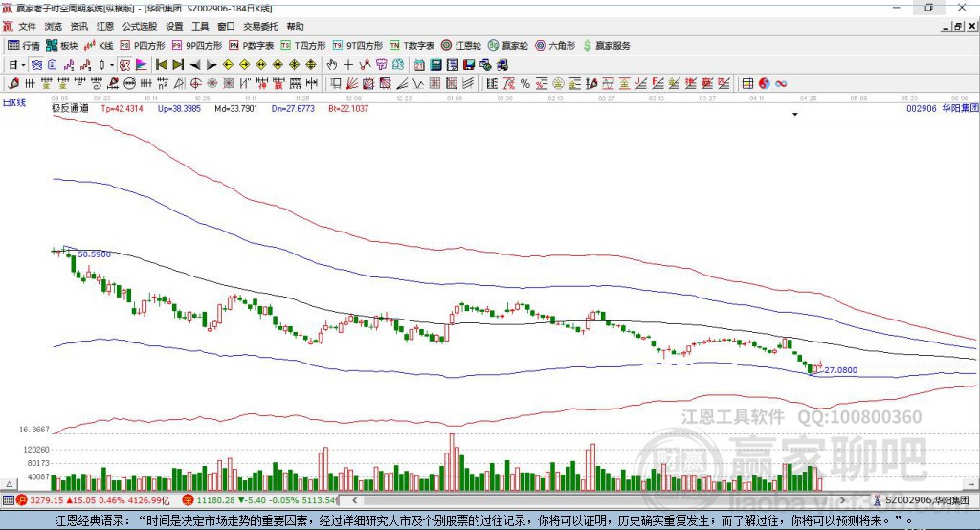Open the 工具 menu

tap(200, 26)
